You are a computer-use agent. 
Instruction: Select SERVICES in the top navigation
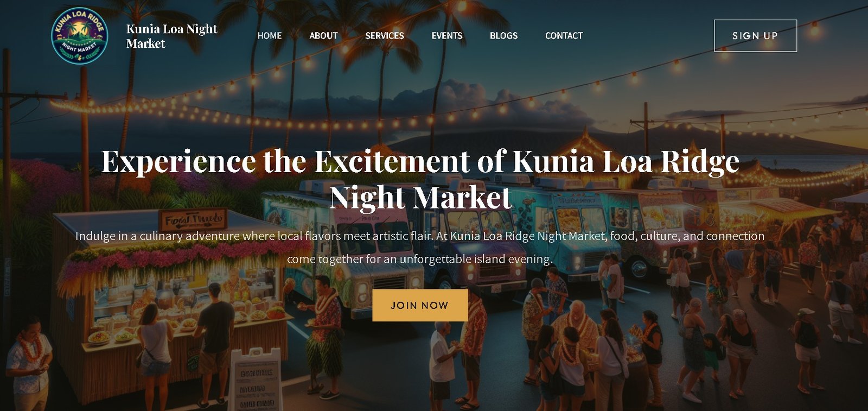[385, 36]
